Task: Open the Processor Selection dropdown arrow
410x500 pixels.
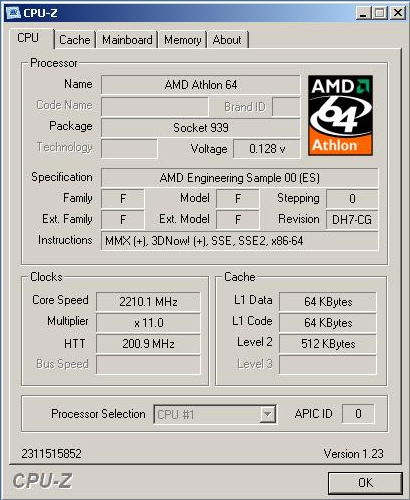Action: coord(267,414)
